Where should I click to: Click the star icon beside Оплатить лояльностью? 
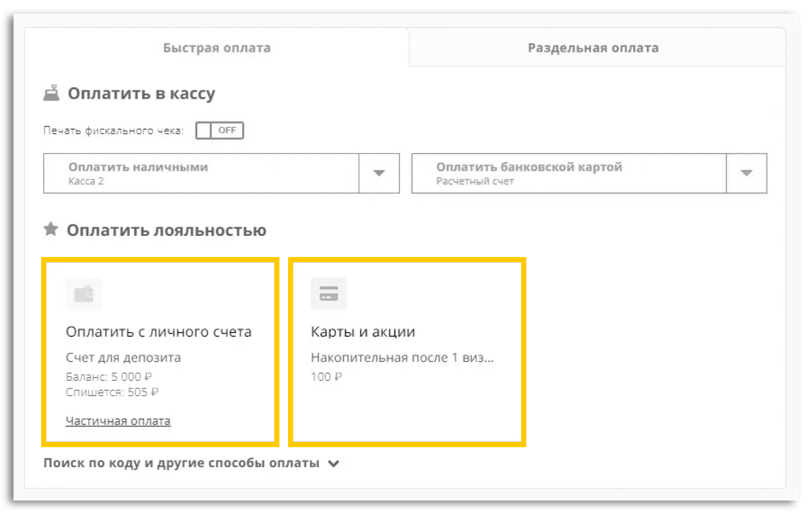point(51,230)
